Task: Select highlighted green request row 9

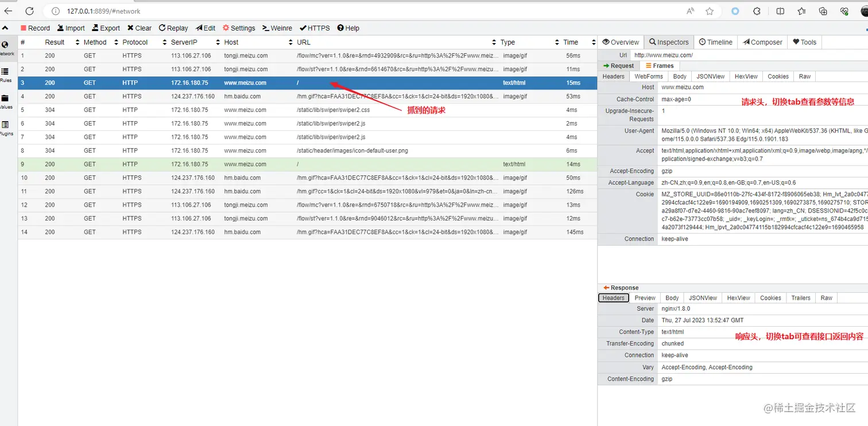Action: pyautogui.click(x=307, y=164)
